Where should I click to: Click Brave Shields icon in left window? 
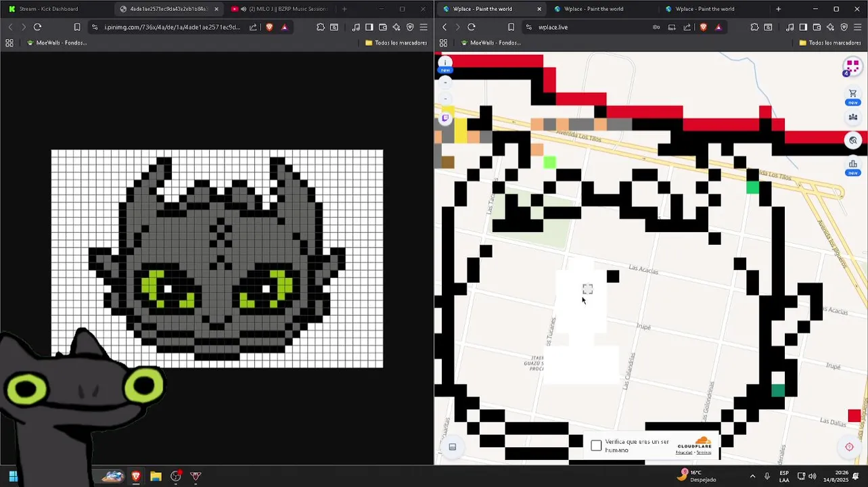click(x=269, y=27)
